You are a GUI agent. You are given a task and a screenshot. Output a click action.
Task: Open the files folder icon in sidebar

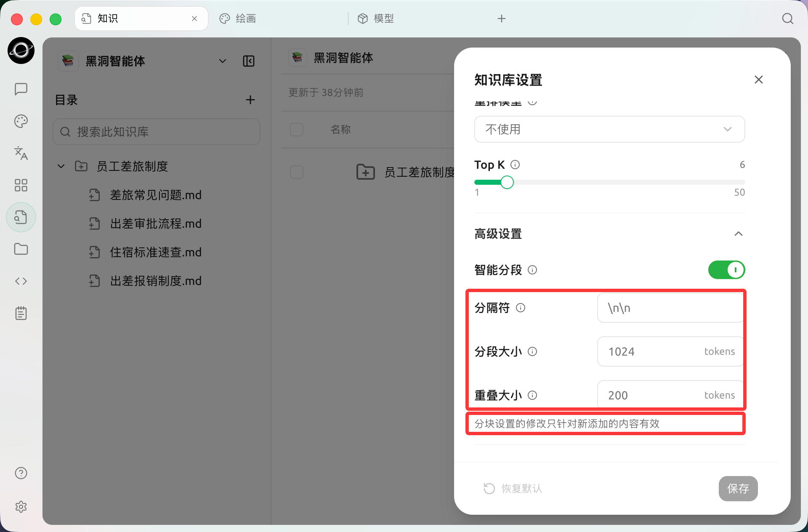pos(21,249)
